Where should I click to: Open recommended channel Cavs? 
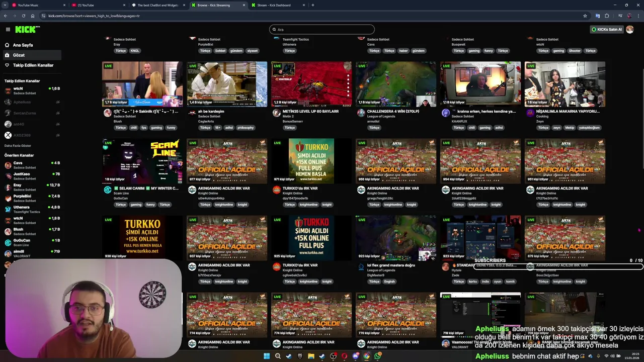point(32,165)
